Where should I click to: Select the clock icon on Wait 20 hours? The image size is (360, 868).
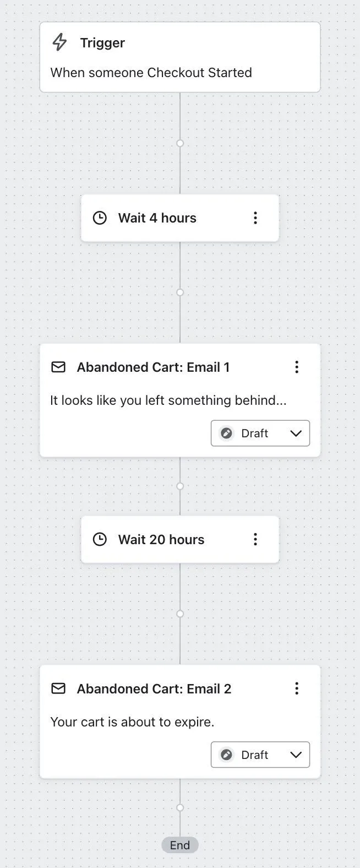pos(100,539)
